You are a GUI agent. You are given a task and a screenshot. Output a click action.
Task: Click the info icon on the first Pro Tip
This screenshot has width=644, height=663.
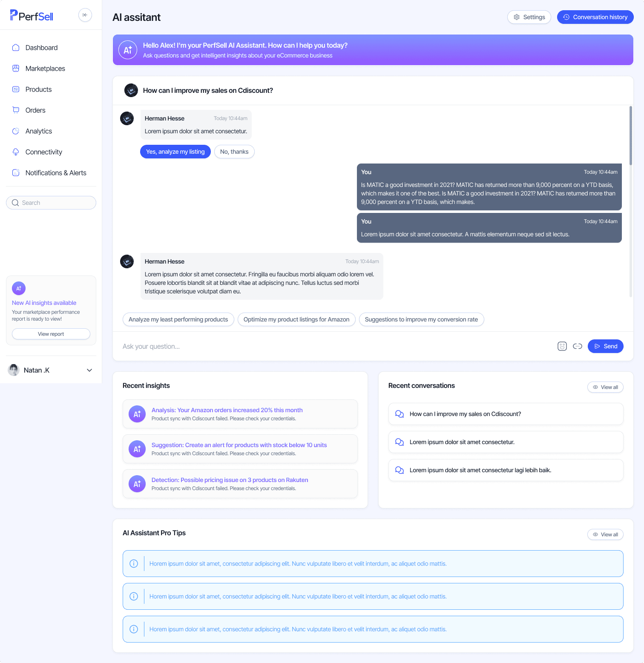point(134,564)
